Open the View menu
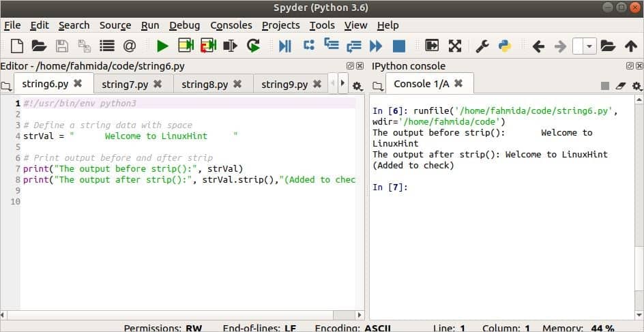The image size is (644, 332). tap(355, 25)
